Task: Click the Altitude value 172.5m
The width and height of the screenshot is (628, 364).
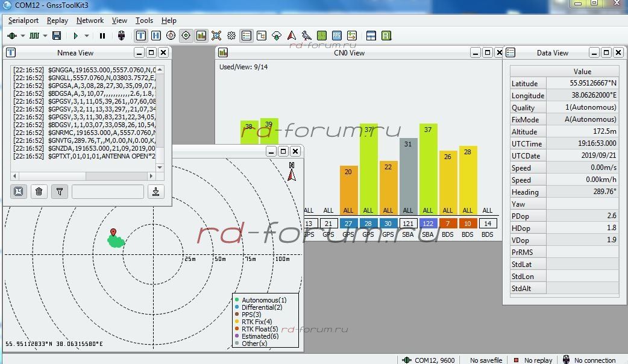Action: click(604, 131)
